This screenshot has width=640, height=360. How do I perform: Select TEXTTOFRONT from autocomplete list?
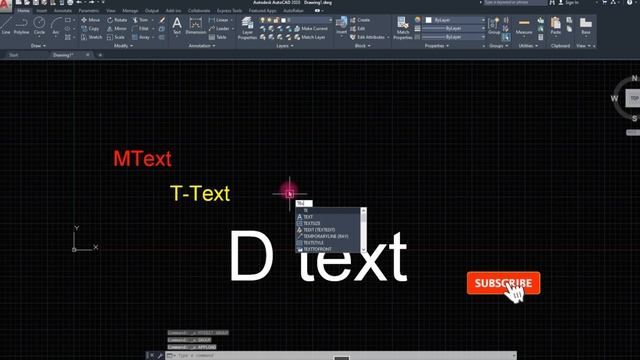pyautogui.click(x=328, y=249)
